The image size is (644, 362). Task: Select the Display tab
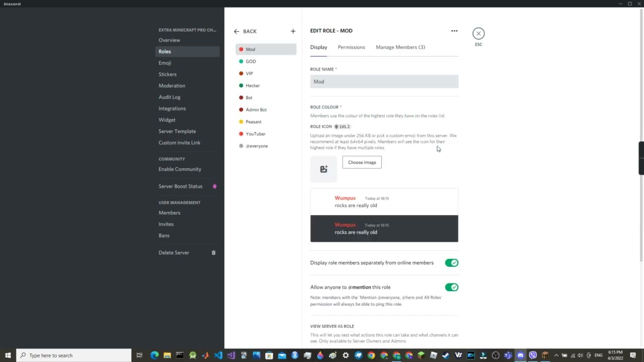[318, 47]
